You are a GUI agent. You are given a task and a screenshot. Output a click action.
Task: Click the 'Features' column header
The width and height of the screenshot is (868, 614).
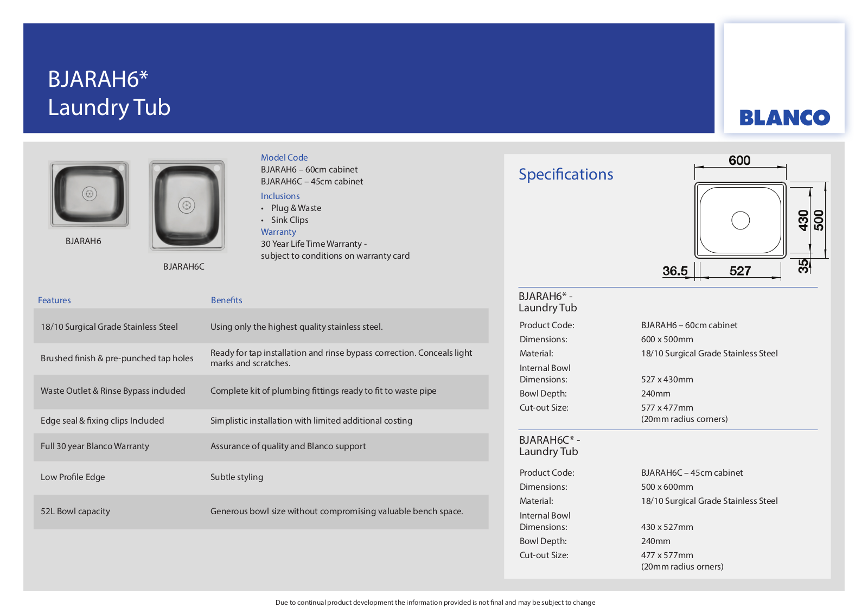54,300
